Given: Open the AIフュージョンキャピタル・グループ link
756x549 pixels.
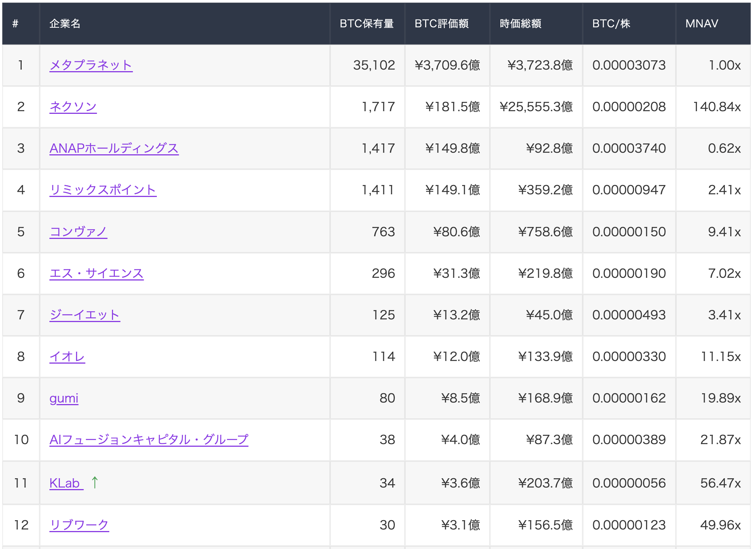Looking at the screenshot, I should pyautogui.click(x=149, y=440).
